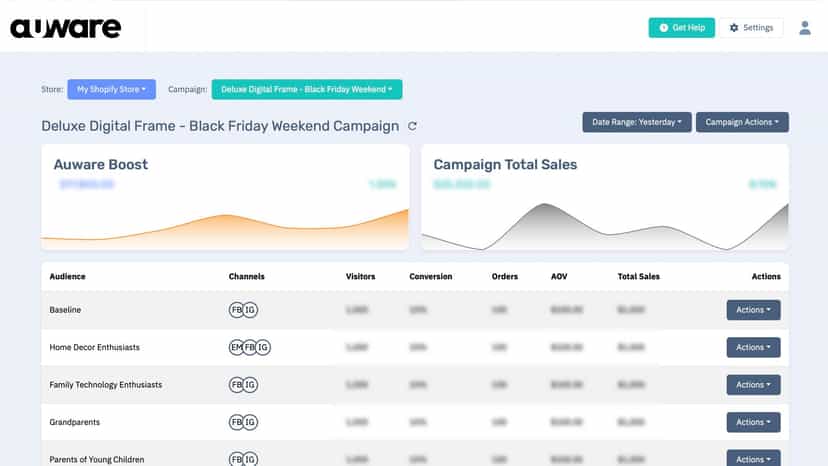Image resolution: width=828 pixels, height=466 pixels.
Task: Expand Date Range: Yesterday dropdown
Action: click(636, 122)
